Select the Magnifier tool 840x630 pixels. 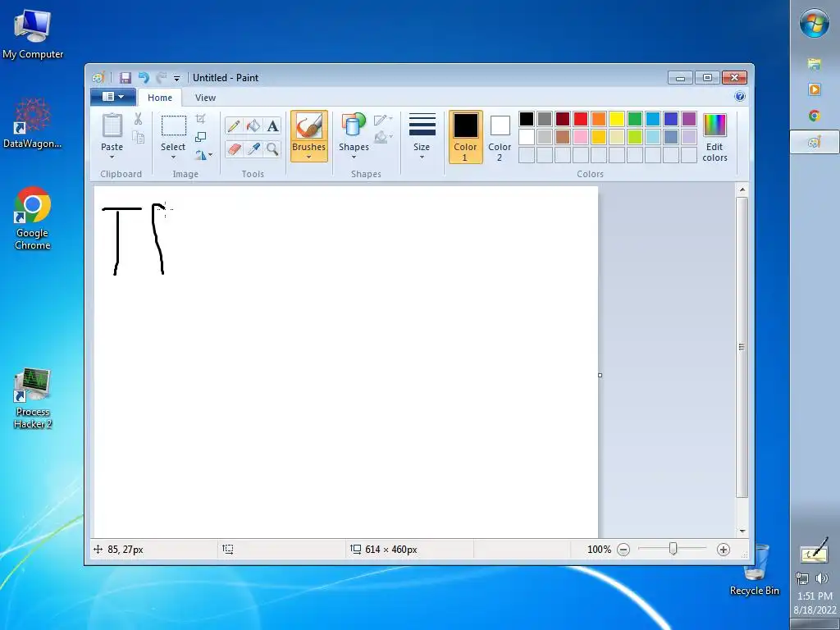click(272, 148)
